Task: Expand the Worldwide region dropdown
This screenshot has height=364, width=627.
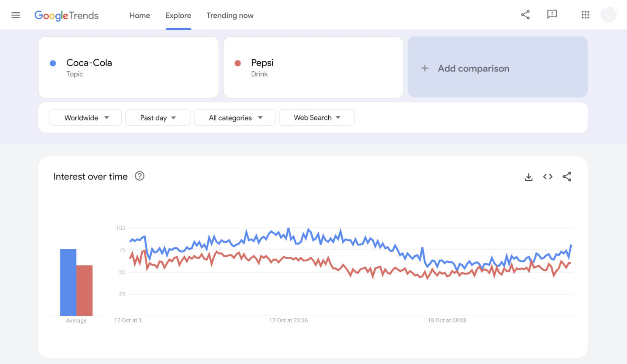Action: click(86, 118)
